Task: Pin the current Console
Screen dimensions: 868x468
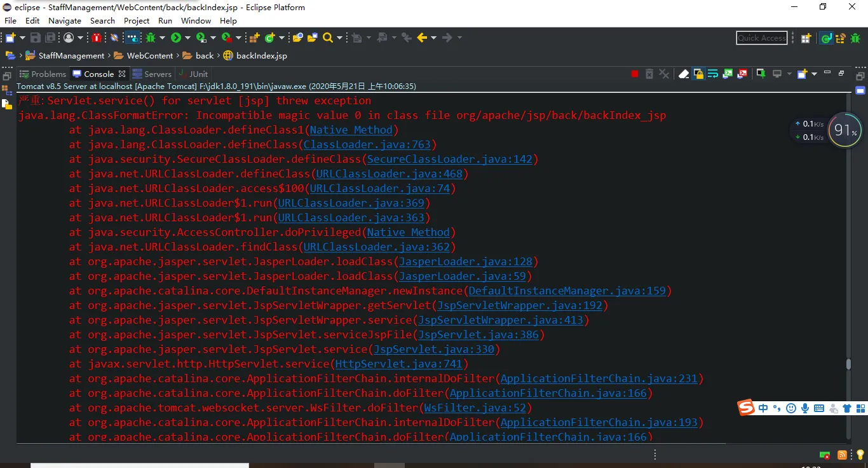Action: coord(761,74)
